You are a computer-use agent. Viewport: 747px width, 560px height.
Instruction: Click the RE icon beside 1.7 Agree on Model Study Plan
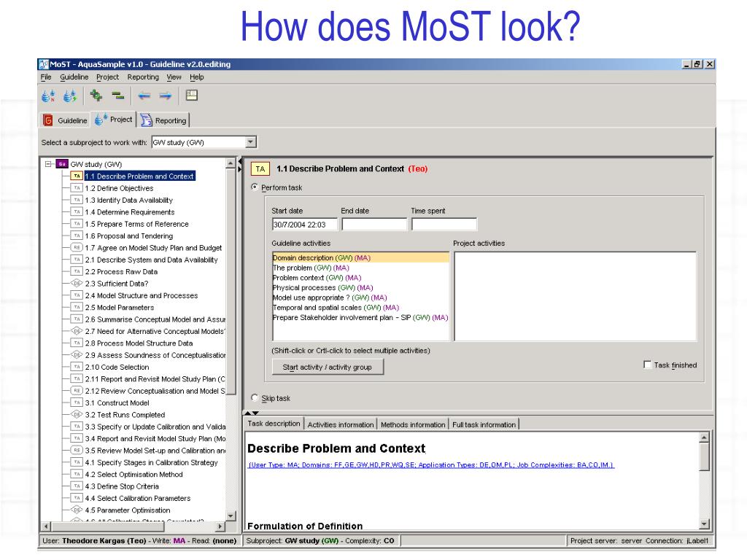point(77,248)
